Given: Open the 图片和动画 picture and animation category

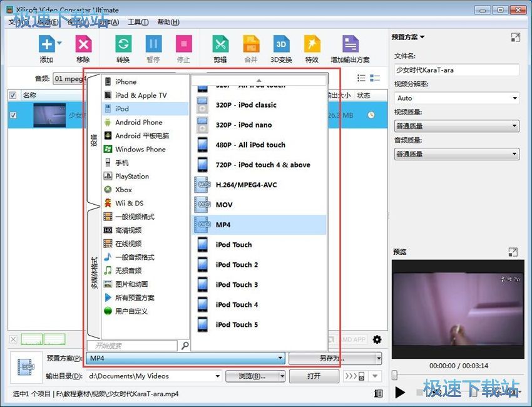Looking at the screenshot, I should coord(145,284).
